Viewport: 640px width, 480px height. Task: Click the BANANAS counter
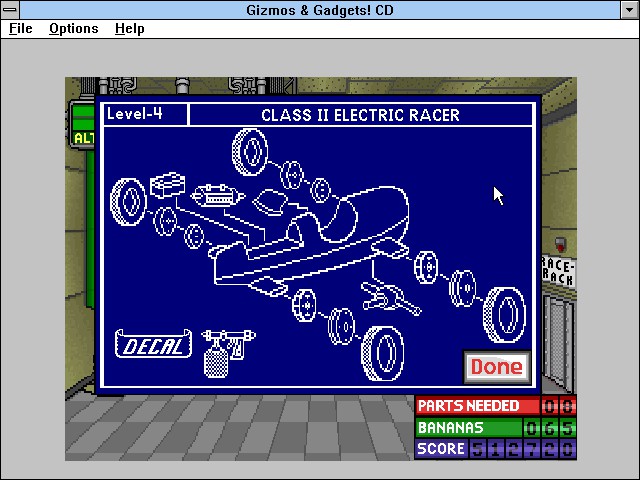496,427
